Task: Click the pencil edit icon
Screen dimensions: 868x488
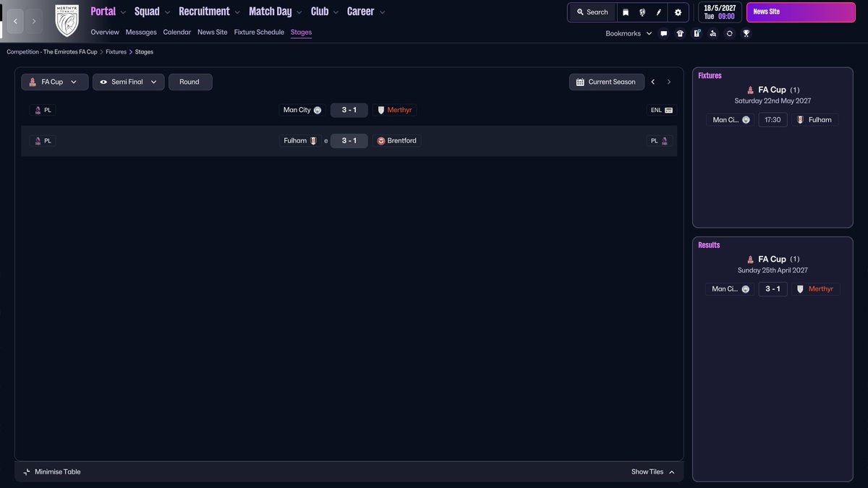Action: (659, 12)
